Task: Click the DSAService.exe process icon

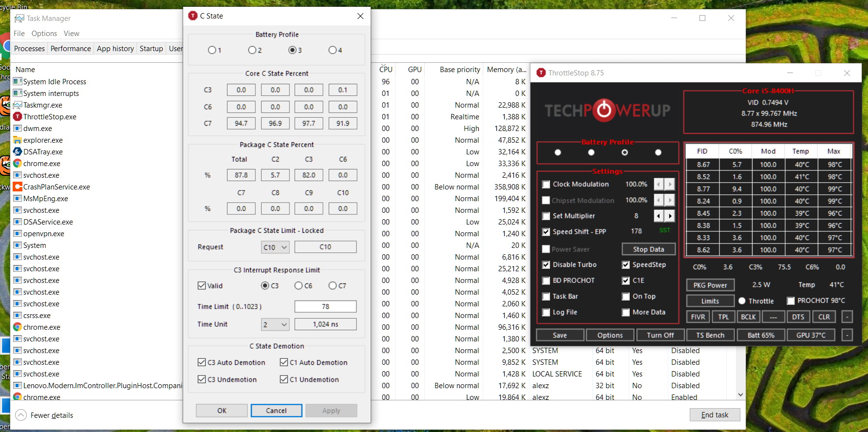Action: click(18, 222)
